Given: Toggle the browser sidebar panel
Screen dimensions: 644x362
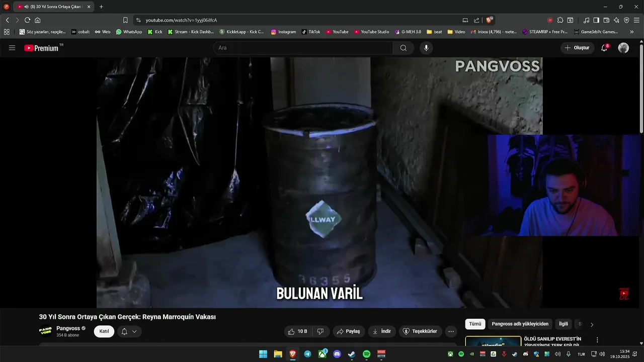Looking at the screenshot, I should 596,20.
